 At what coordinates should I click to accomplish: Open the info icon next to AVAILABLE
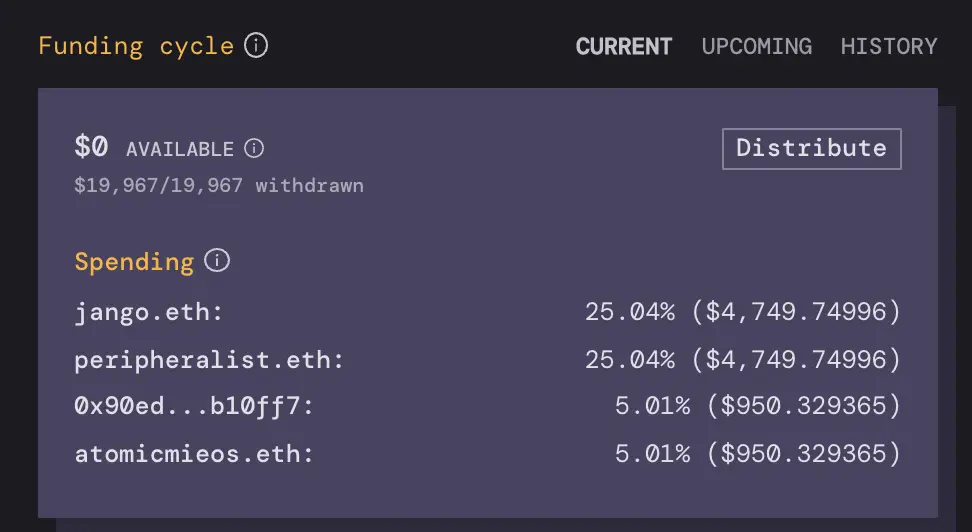tap(254, 149)
